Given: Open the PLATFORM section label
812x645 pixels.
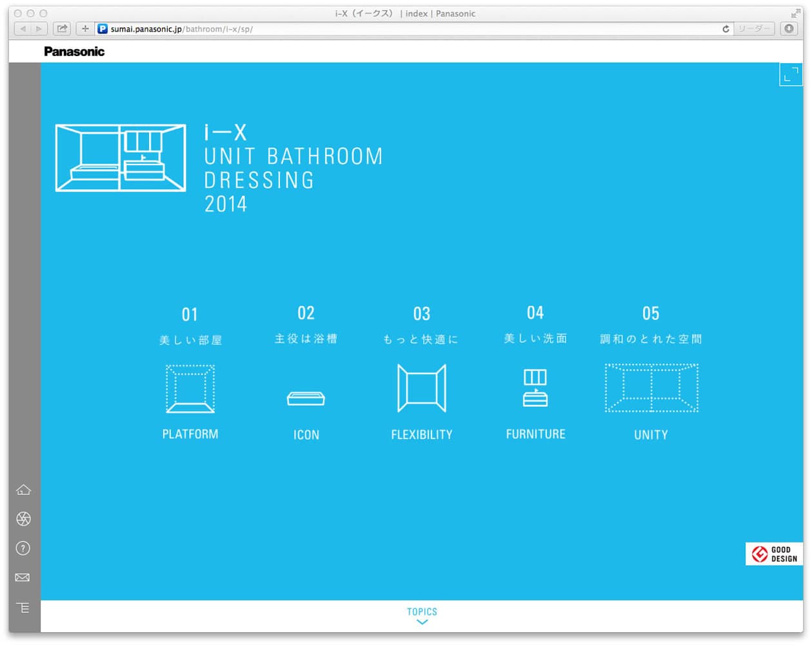Looking at the screenshot, I should click(x=190, y=435).
